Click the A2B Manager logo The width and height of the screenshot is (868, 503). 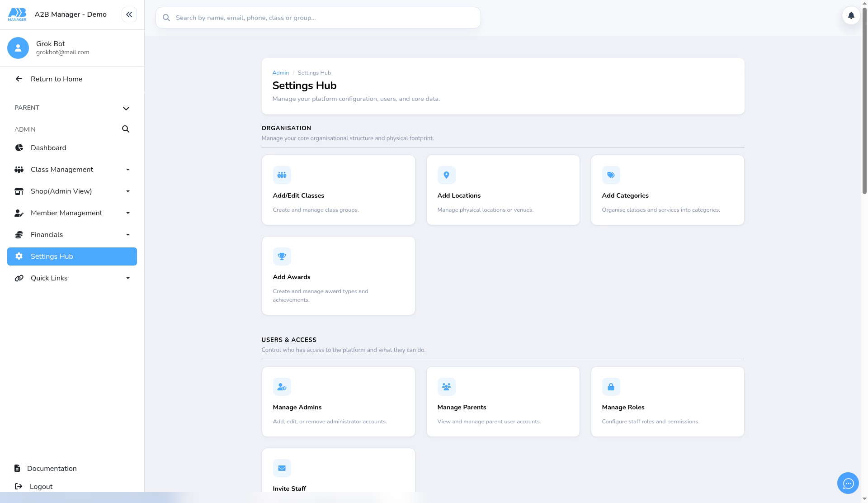point(17,14)
